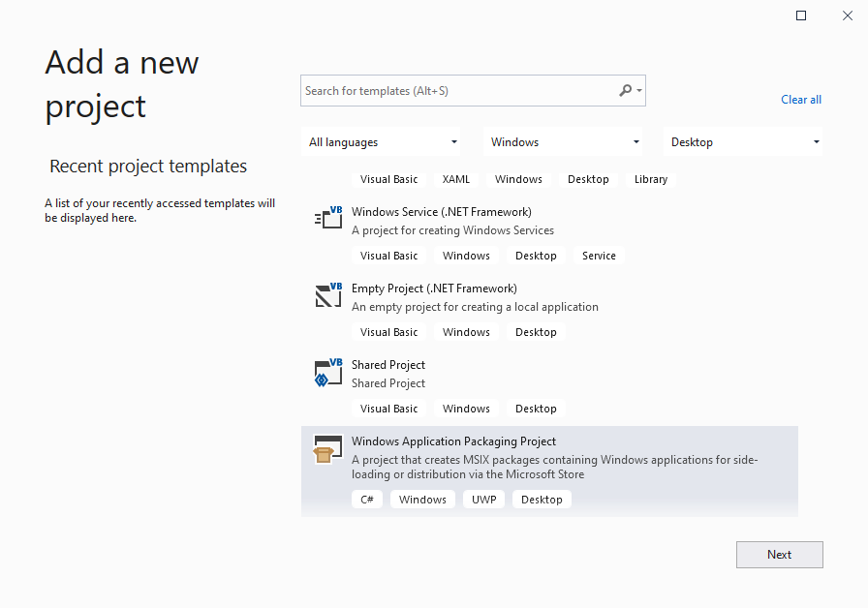Click 'A project for creating Windows Services' description
Screen dimensions: 868x608
(x=452, y=230)
